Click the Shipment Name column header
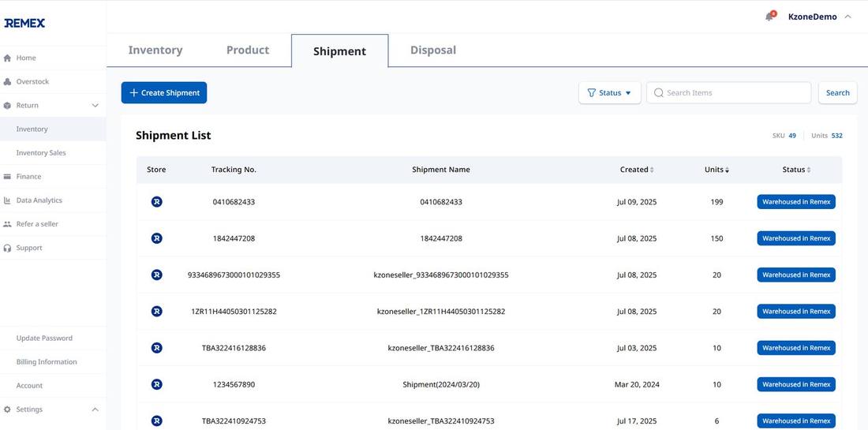The height and width of the screenshot is (430, 868). coord(441,170)
